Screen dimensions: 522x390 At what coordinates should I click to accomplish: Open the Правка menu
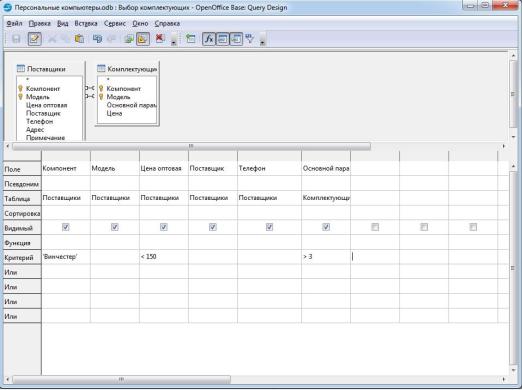[x=40, y=23]
